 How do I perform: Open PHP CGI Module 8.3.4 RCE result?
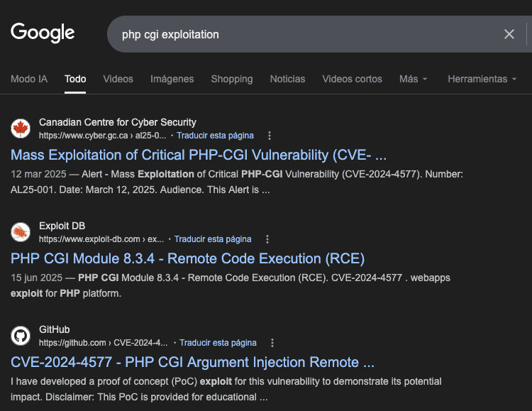(x=187, y=258)
